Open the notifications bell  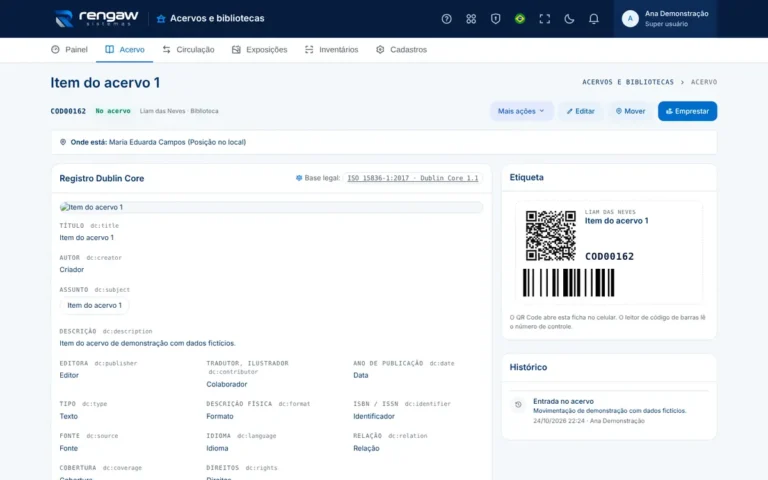coord(593,19)
